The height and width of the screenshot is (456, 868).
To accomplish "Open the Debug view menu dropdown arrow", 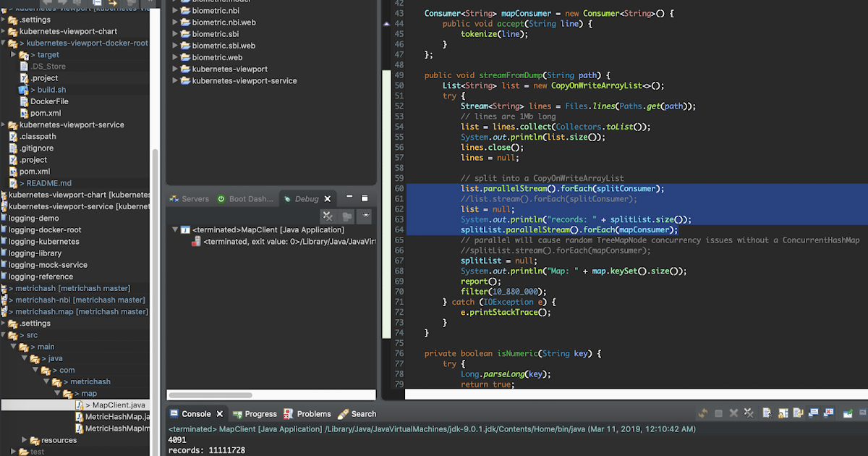I will (366, 216).
